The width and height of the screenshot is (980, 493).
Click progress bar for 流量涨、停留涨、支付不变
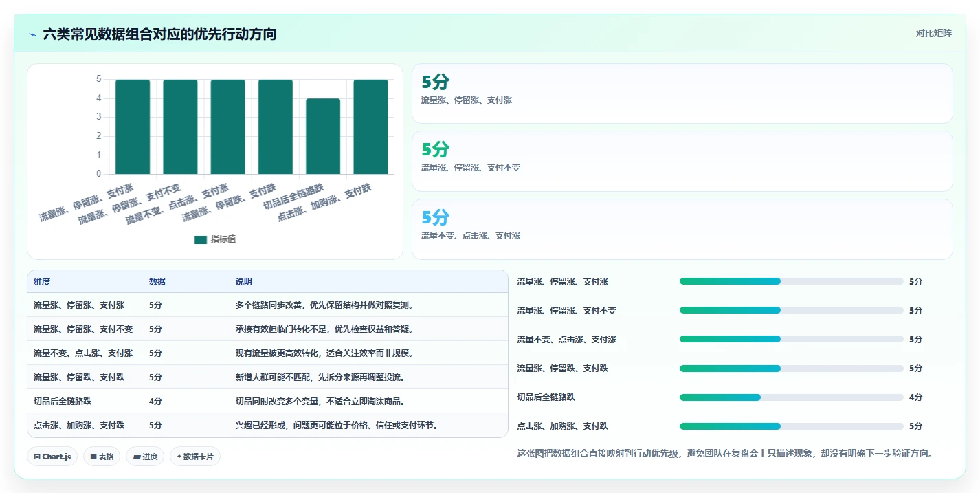[791, 310]
